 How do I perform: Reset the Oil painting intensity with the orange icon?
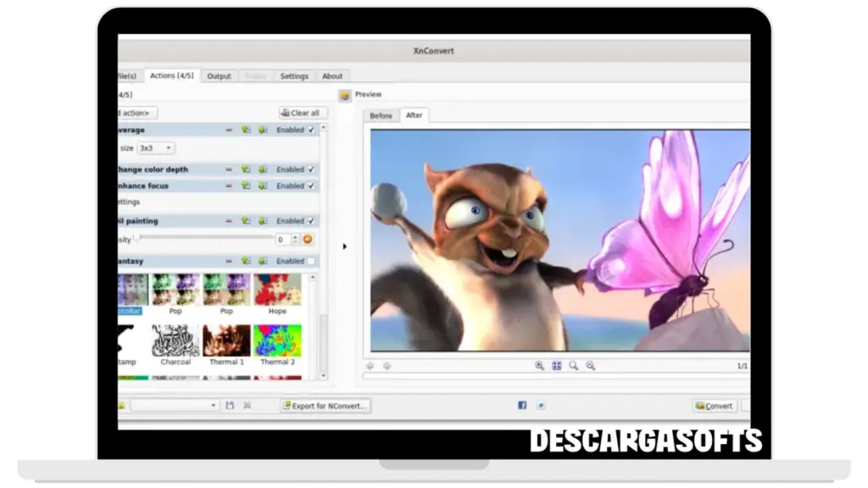tap(308, 240)
